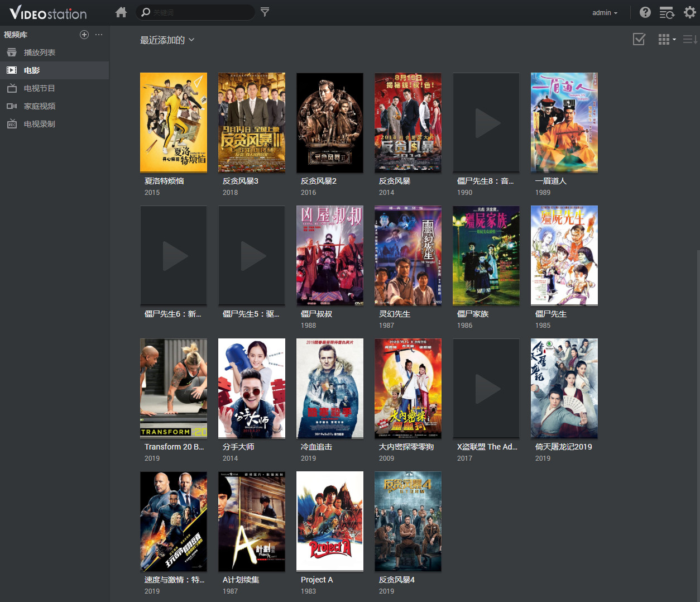Image resolution: width=700 pixels, height=602 pixels.
Task: Open the 一眉道人 movie poster
Action: pyautogui.click(x=564, y=122)
